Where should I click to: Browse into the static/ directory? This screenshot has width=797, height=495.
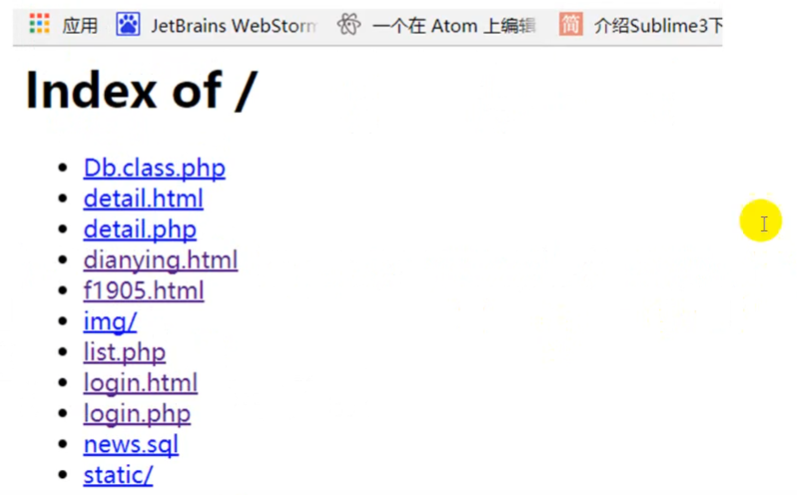118,475
